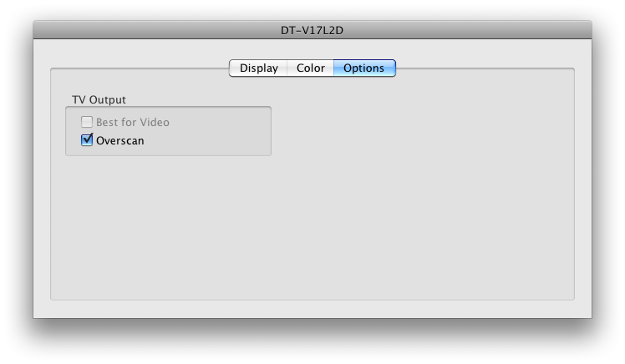Click the Overscan label text

(x=120, y=140)
